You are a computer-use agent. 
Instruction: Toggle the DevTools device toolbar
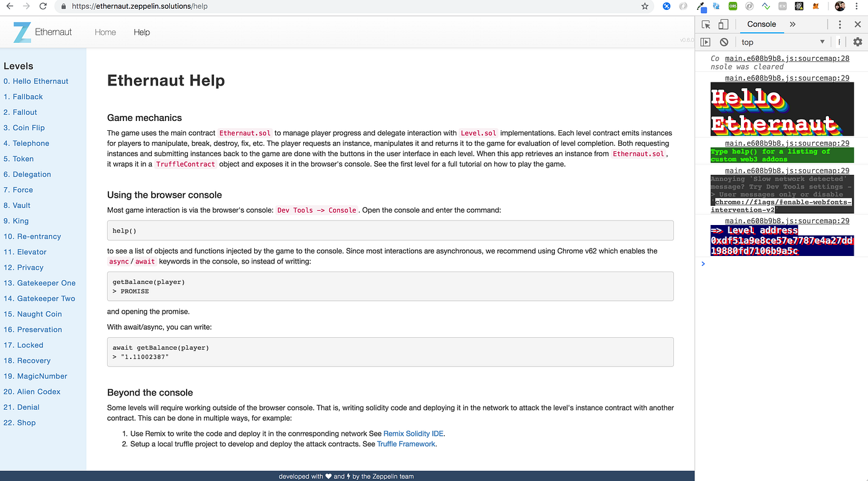click(723, 25)
